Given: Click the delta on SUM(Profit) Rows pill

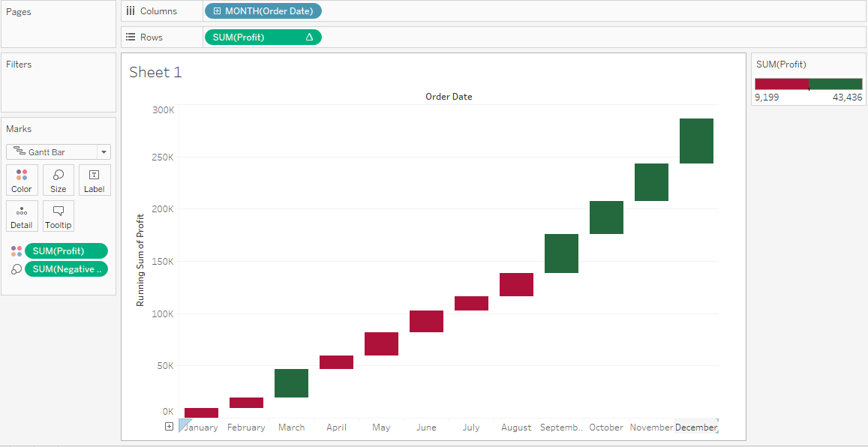Looking at the screenshot, I should click(309, 37).
